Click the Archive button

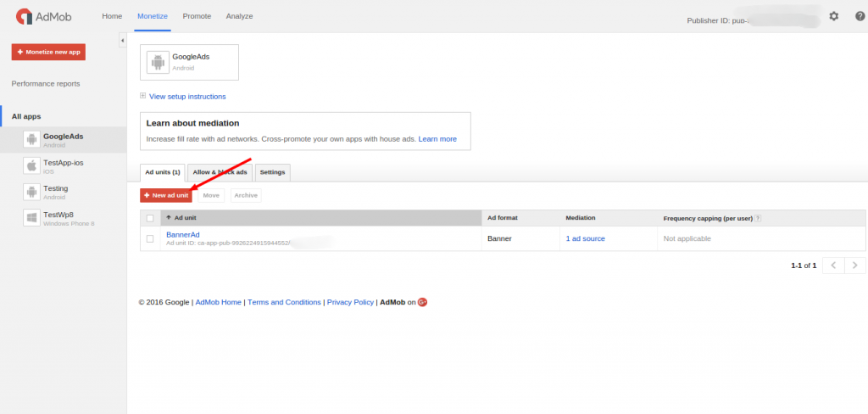click(x=246, y=195)
